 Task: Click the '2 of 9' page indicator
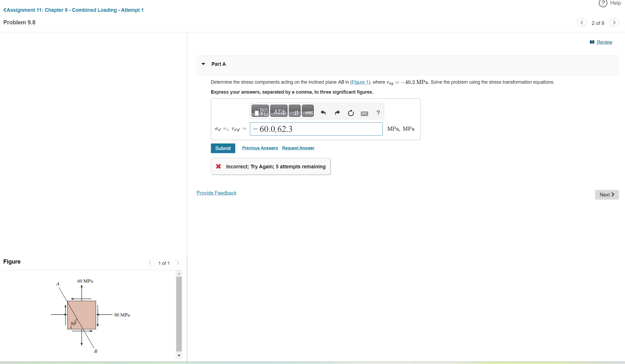tap(598, 23)
